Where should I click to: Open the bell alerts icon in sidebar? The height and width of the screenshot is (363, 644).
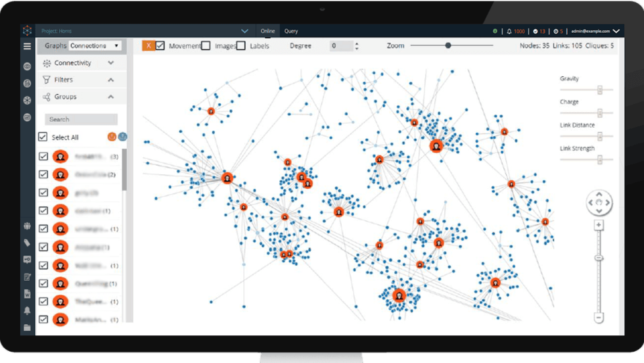tap(27, 310)
